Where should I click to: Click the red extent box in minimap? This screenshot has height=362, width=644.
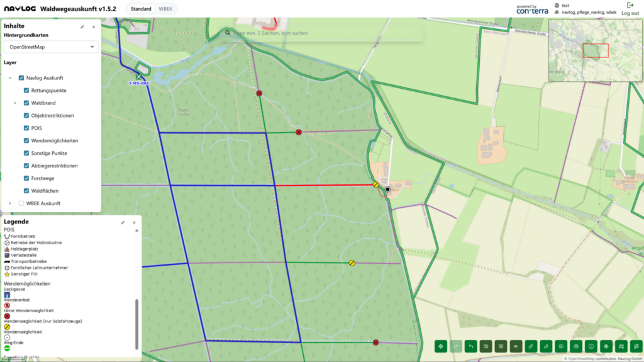[596, 50]
